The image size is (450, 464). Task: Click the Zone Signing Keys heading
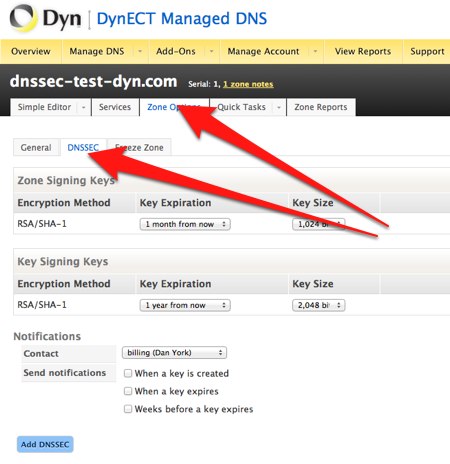point(66,180)
